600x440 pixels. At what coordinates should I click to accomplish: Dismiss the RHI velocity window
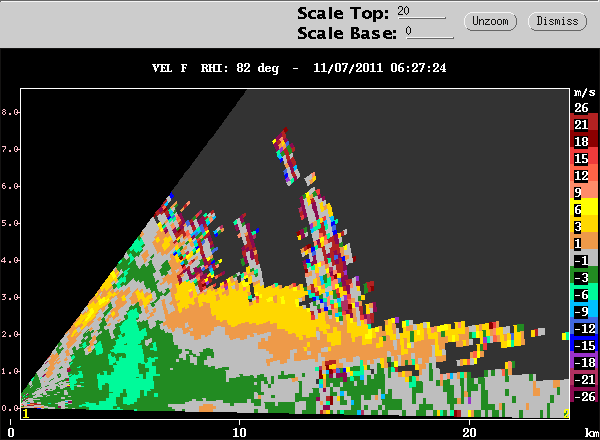pos(557,21)
